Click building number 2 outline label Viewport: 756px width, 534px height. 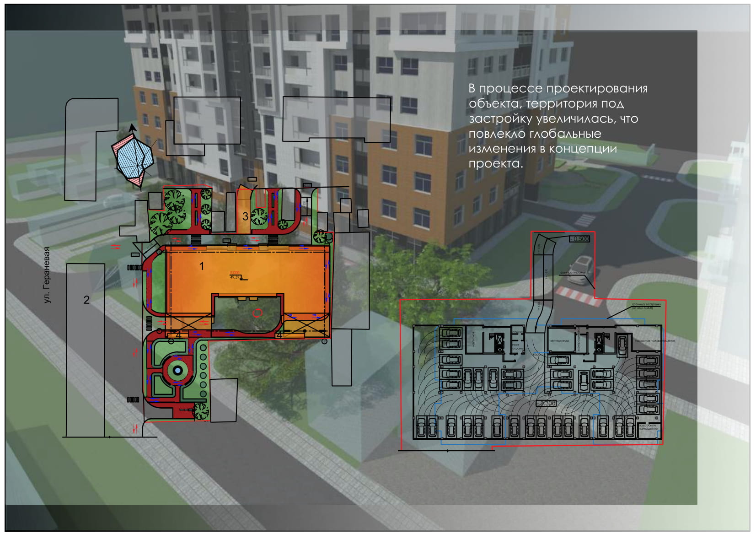[x=86, y=300]
